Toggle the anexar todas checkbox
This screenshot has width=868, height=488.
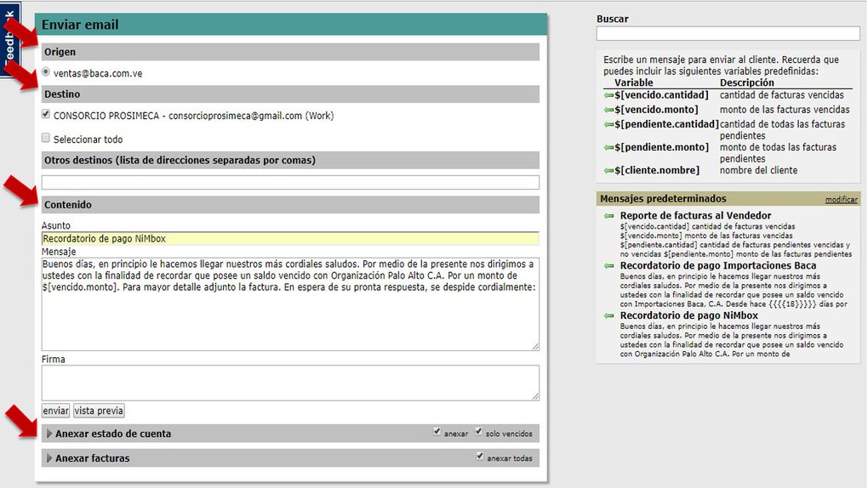click(x=481, y=457)
